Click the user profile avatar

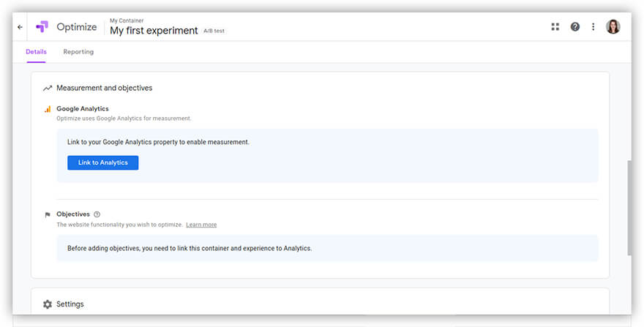click(613, 27)
